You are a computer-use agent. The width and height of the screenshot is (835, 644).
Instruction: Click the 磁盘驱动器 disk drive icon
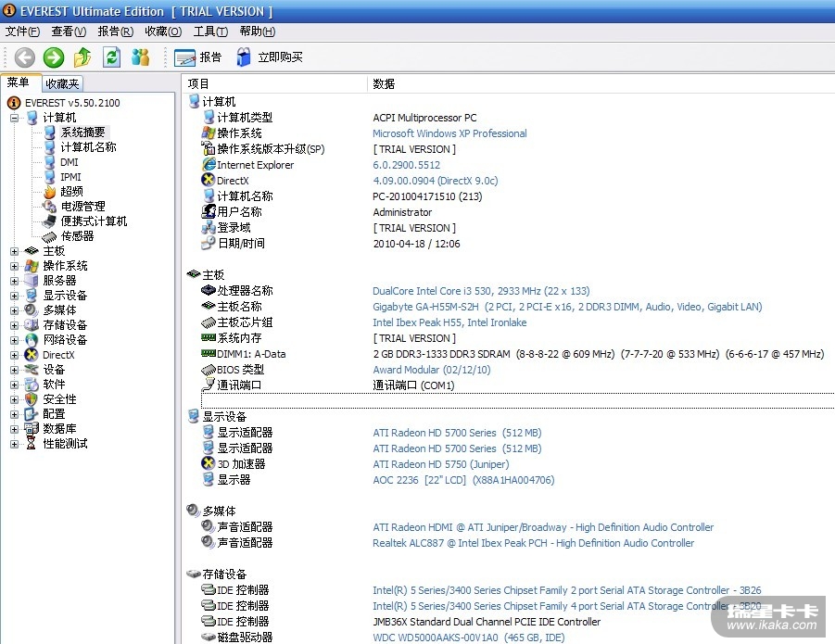coord(209,638)
